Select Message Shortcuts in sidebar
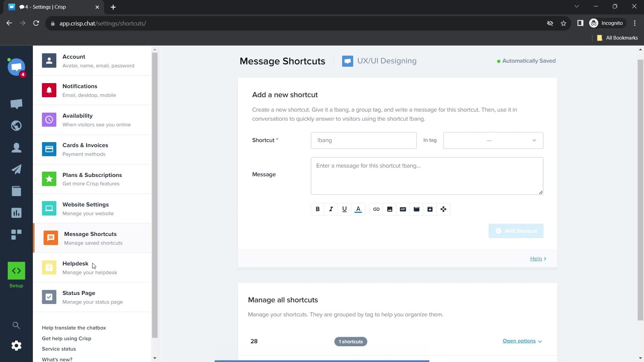 (x=90, y=238)
